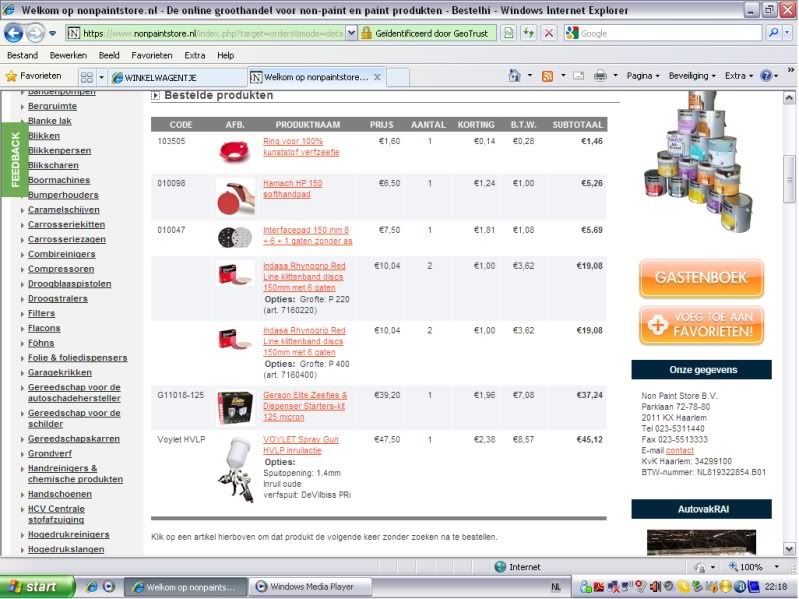Open a new blank tab
Image resolution: width=799 pixels, height=599 pixels.
click(x=398, y=77)
